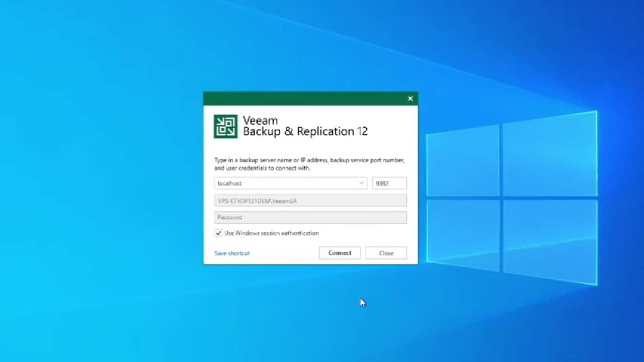Select the port number field showing 9392
Viewport: 644px width, 362px height.
pyautogui.click(x=389, y=184)
